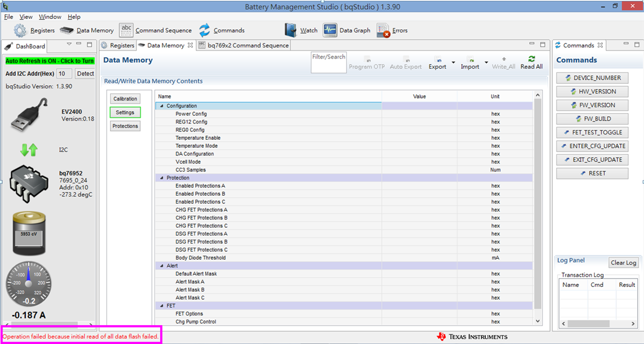Click the Filter/Search input box

328,62
